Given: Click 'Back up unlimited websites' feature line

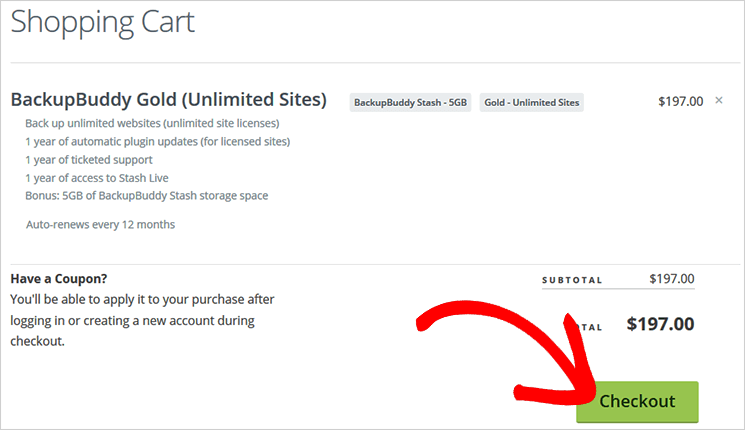Looking at the screenshot, I should 152,124.
